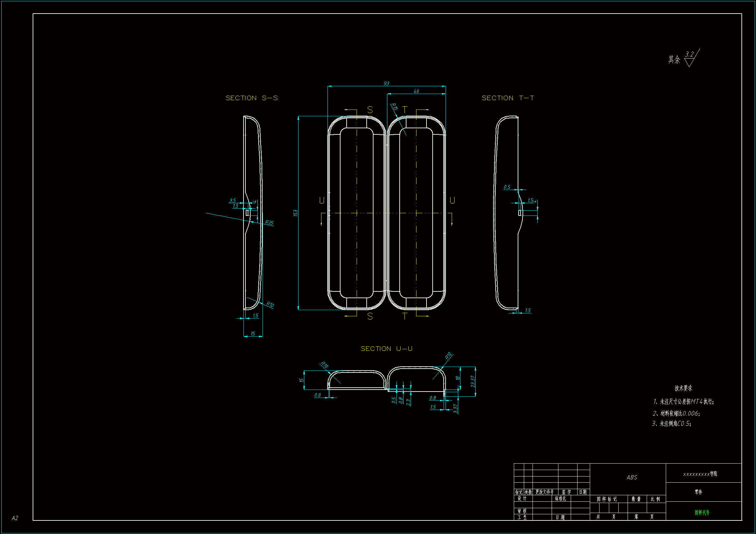The height and width of the screenshot is (534, 756).
Task: Select the 153 height dimension text
Action: point(295,213)
